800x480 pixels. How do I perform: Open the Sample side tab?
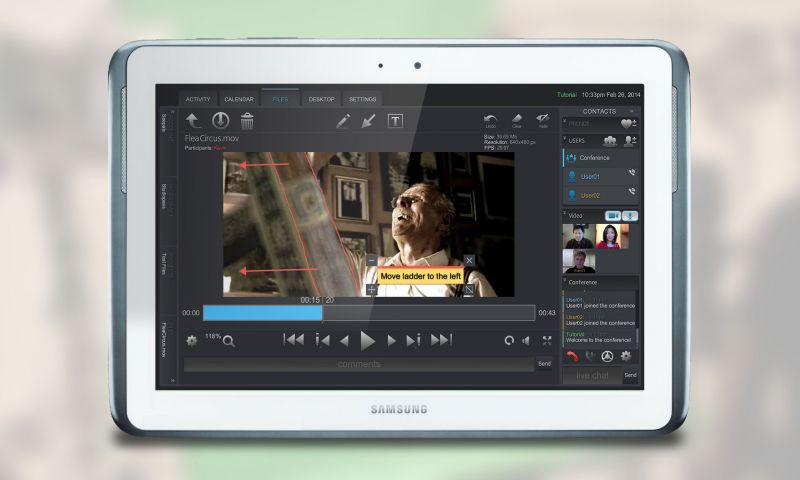[164, 123]
